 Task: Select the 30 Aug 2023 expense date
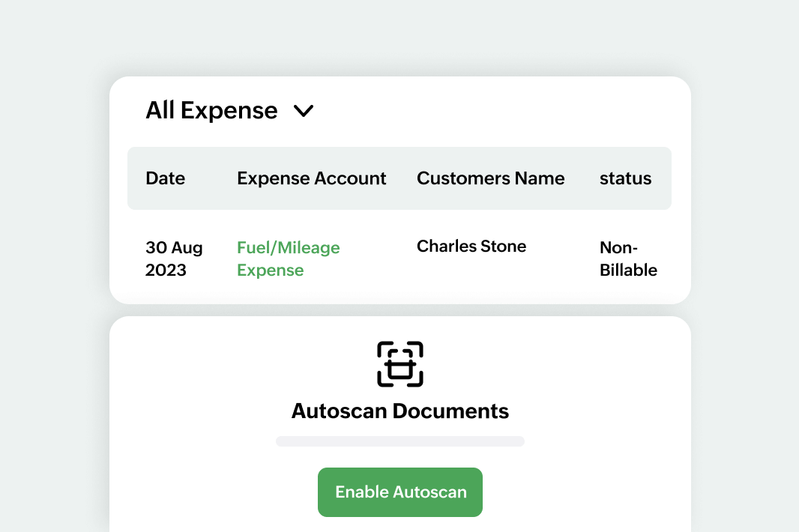173,259
